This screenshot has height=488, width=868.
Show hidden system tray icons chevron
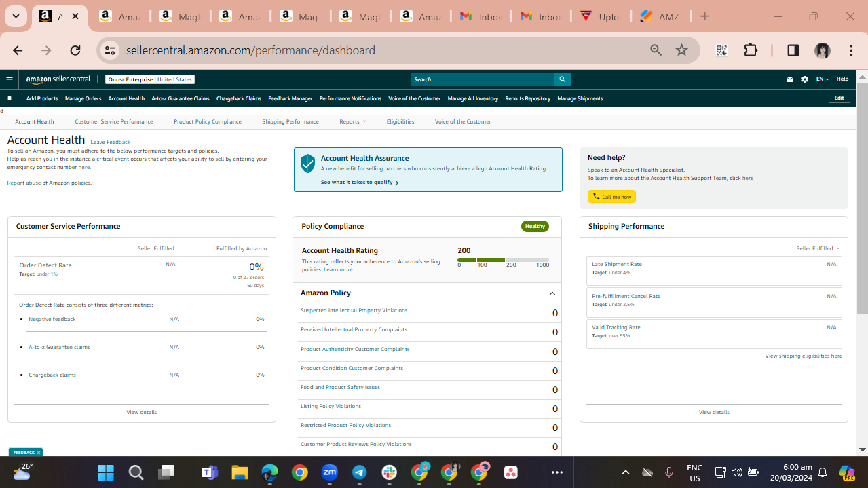626,472
